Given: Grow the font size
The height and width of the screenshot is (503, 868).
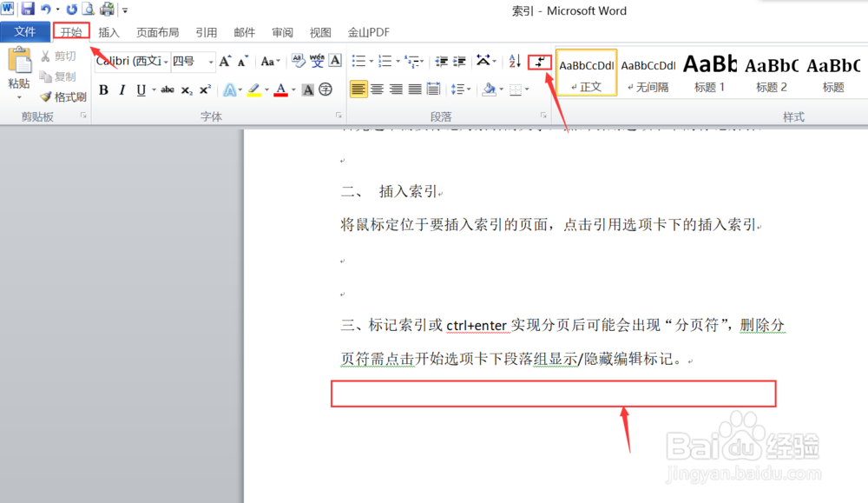Looking at the screenshot, I should 225,61.
